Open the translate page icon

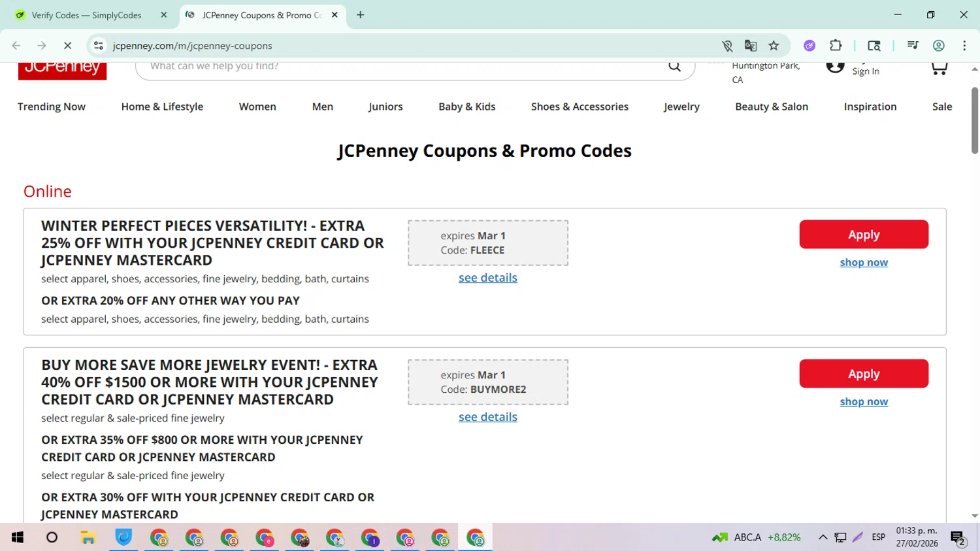pyautogui.click(x=751, y=46)
